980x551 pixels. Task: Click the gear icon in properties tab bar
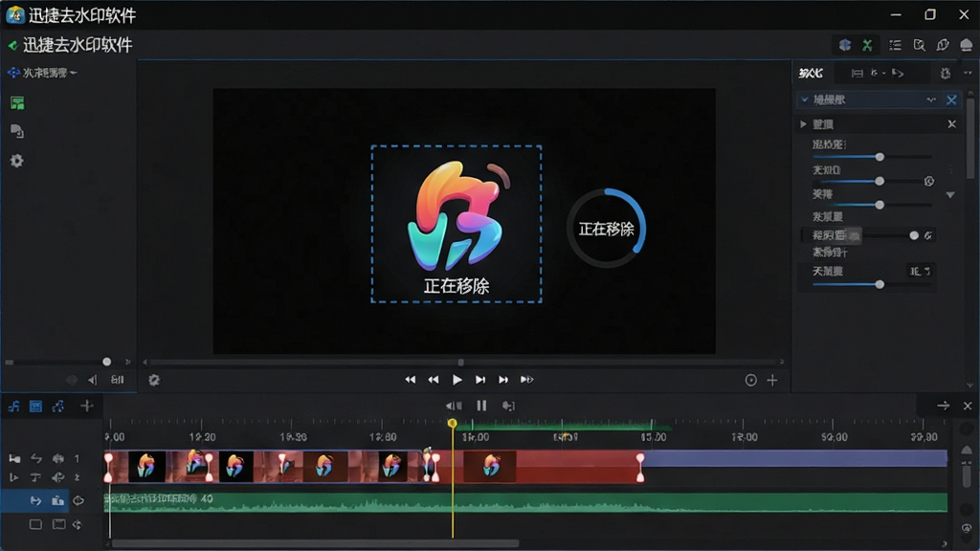946,73
